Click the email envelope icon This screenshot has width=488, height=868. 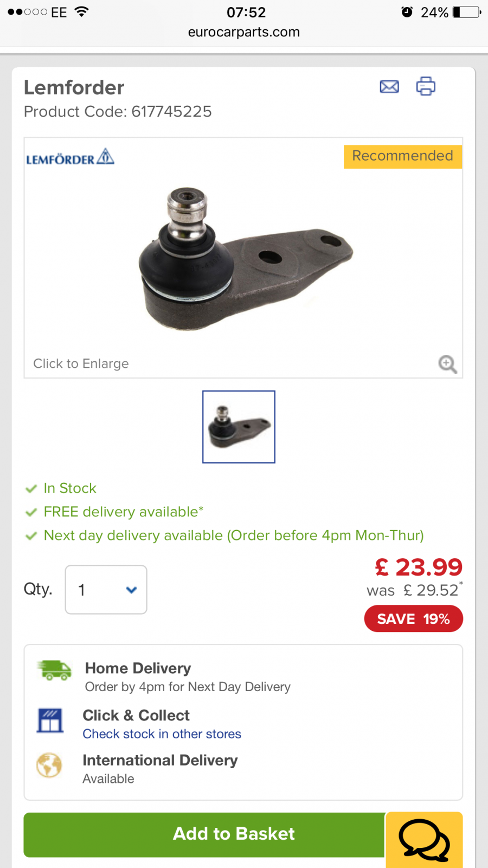coord(389,87)
